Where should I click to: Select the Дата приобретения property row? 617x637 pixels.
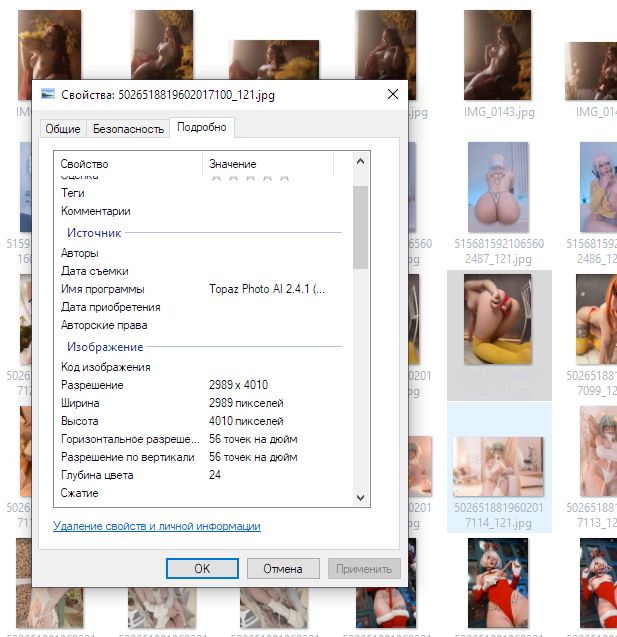point(201,307)
